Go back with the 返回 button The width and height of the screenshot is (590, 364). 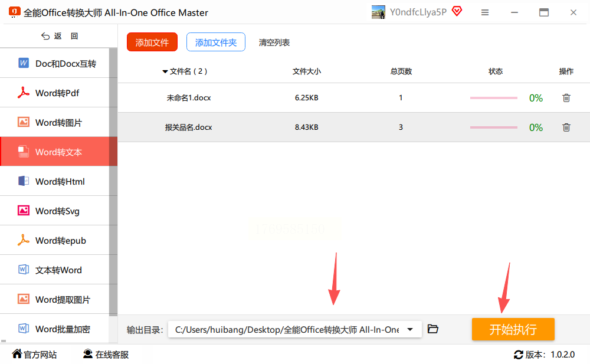(x=60, y=36)
